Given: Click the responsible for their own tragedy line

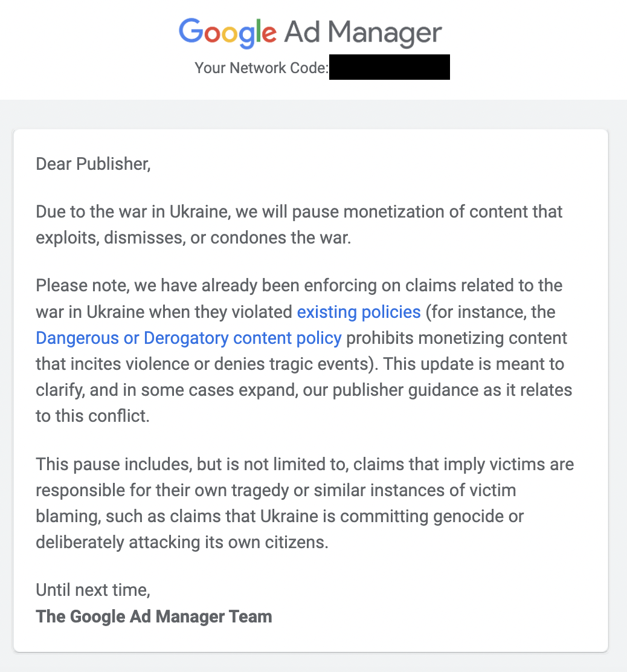Looking at the screenshot, I should pyautogui.click(x=276, y=490).
